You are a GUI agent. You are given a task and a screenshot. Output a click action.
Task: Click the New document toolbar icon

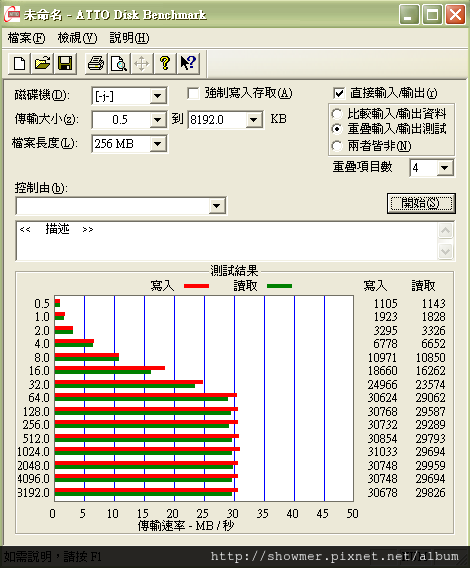click(19, 63)
